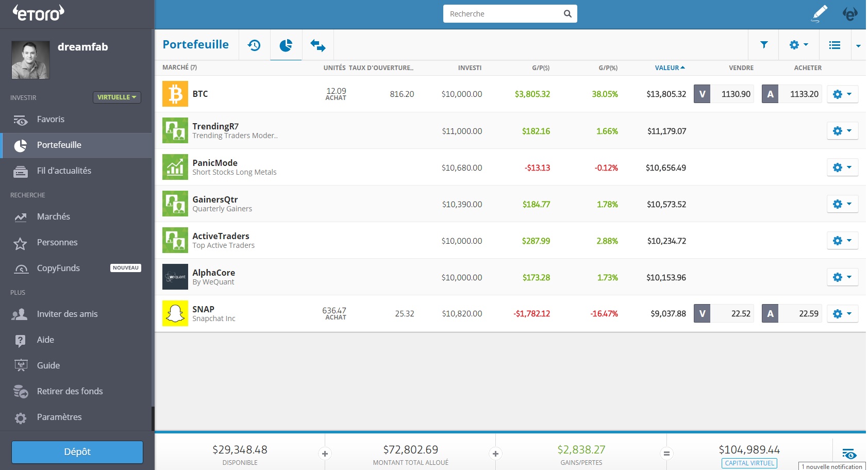The height and width of the screenshot is (470, 868).
Task: Toggle the list view icon
Action: point(834,45)
